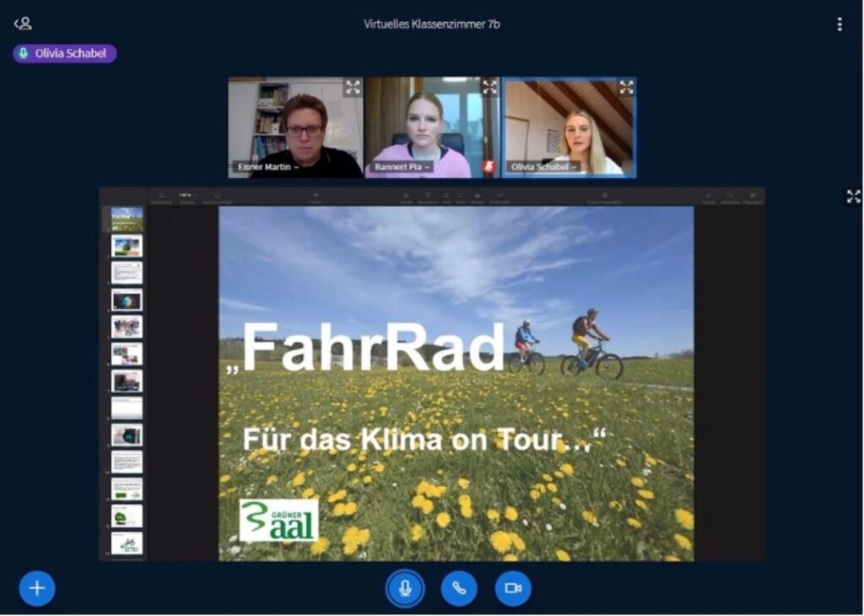Click the Virtuelles Klassenzimmer 7b title
Viewport: 864px width, 616px height.
pos(432,24)
